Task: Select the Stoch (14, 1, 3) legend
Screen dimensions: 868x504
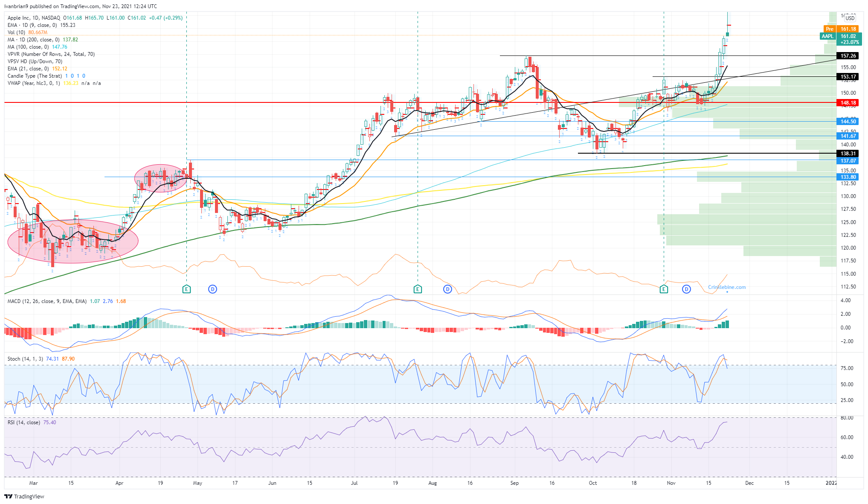Action: coord(25,359)
